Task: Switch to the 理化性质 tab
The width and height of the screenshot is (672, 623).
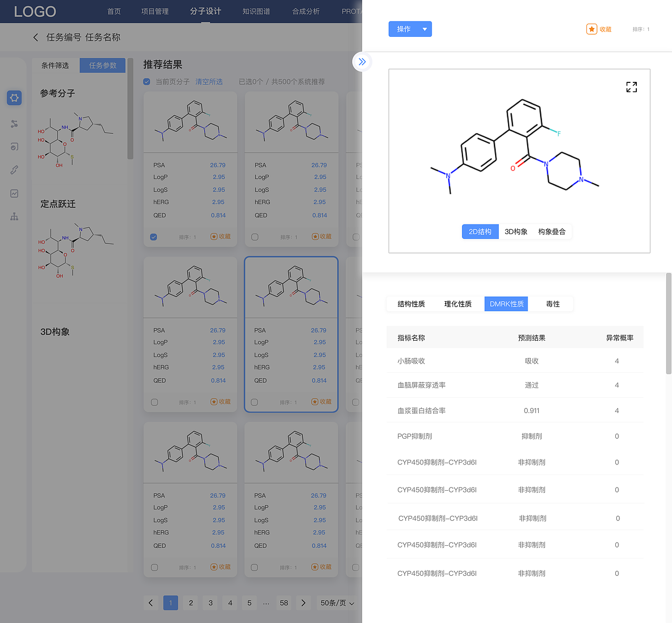Action: [x=458, y=304]
